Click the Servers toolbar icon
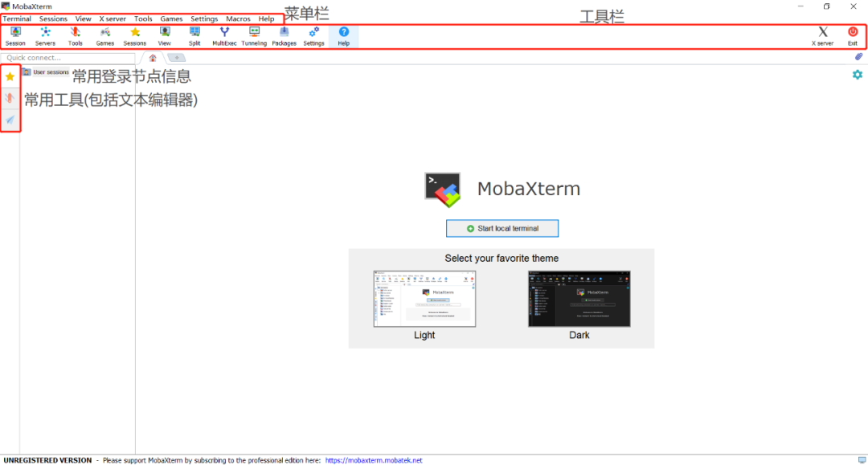The width and height of the screenshot is (868, 465). pos(45,35)
